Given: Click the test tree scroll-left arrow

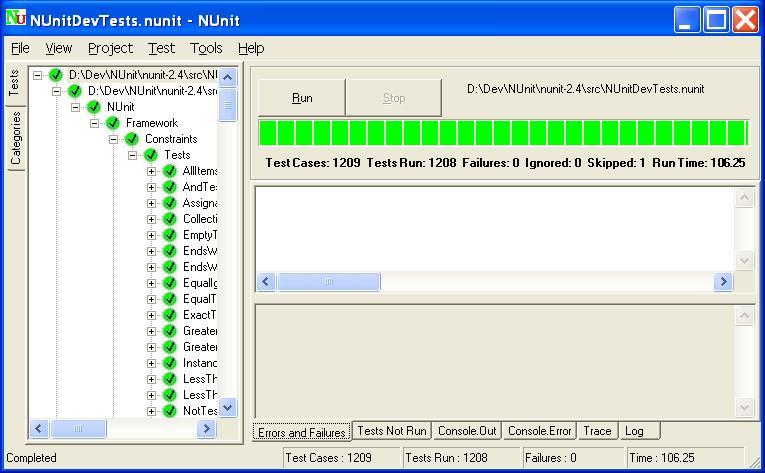Looking at the screenshot, I should (39, 429).
